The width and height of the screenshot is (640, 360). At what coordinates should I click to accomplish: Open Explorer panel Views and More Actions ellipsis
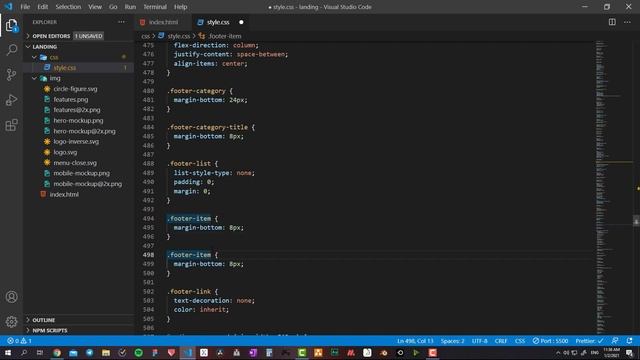click(x=121, y=22)
